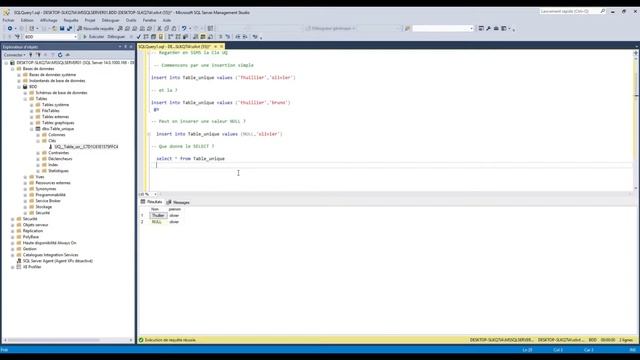Open the Edition menu

coord(27,20)
